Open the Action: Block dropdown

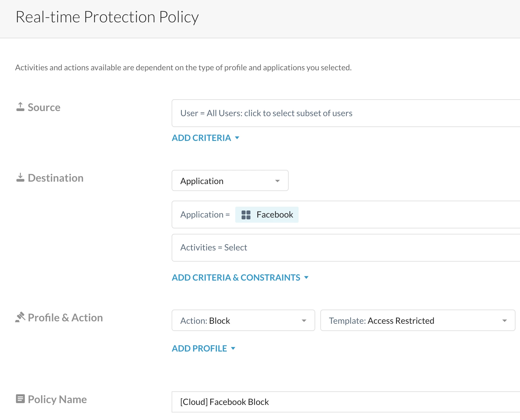tap(243, 320)
